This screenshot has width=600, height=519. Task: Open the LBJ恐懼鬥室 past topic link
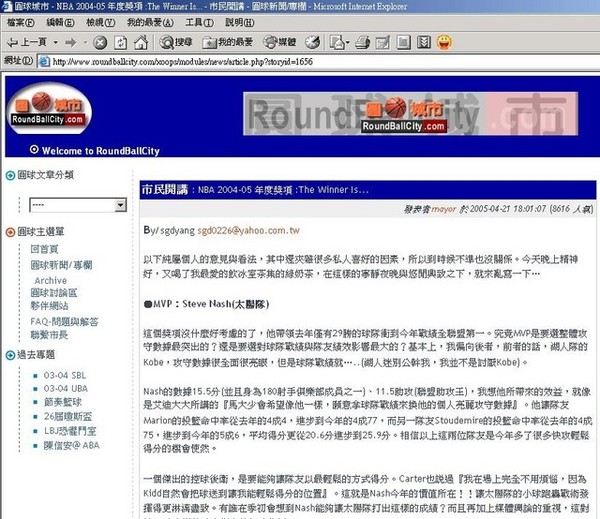(70, 431)
